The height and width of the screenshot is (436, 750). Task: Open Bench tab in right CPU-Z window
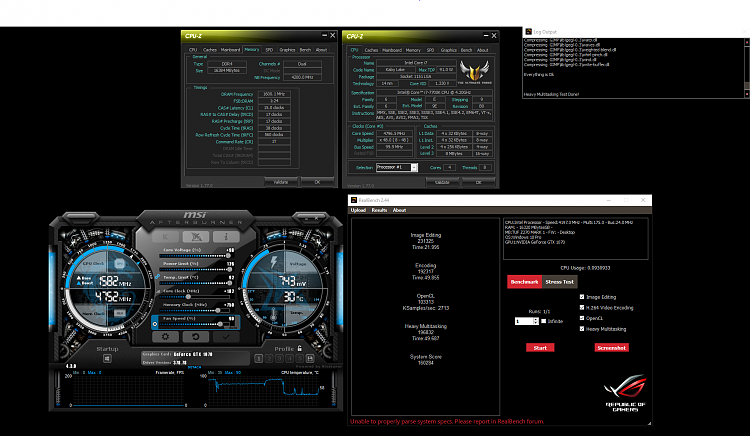click(x=466, y=50)
